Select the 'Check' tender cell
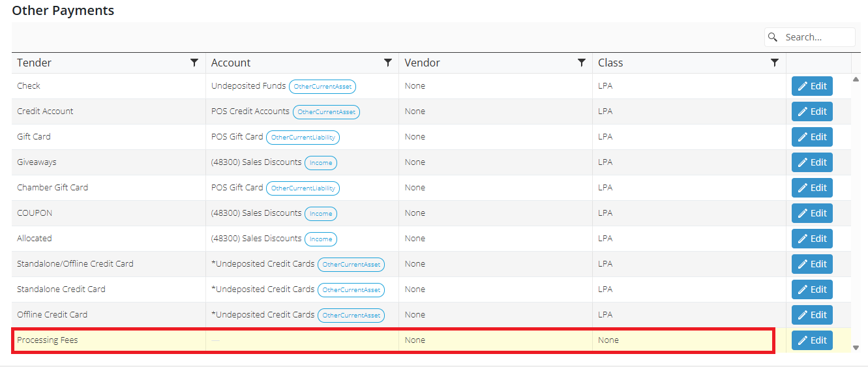The height and width of the screenshot is (369, 868). click(108, 86)
